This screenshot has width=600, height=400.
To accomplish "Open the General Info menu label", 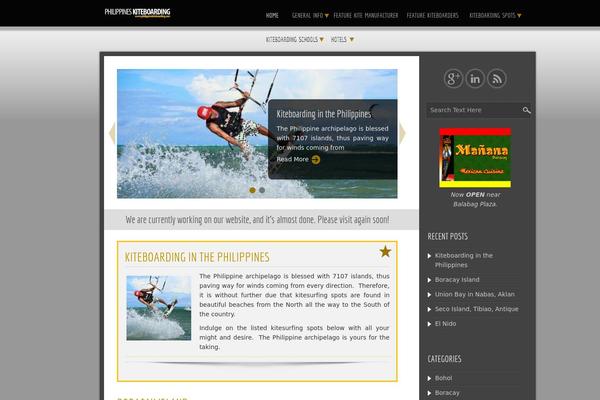I will (307, 16).
